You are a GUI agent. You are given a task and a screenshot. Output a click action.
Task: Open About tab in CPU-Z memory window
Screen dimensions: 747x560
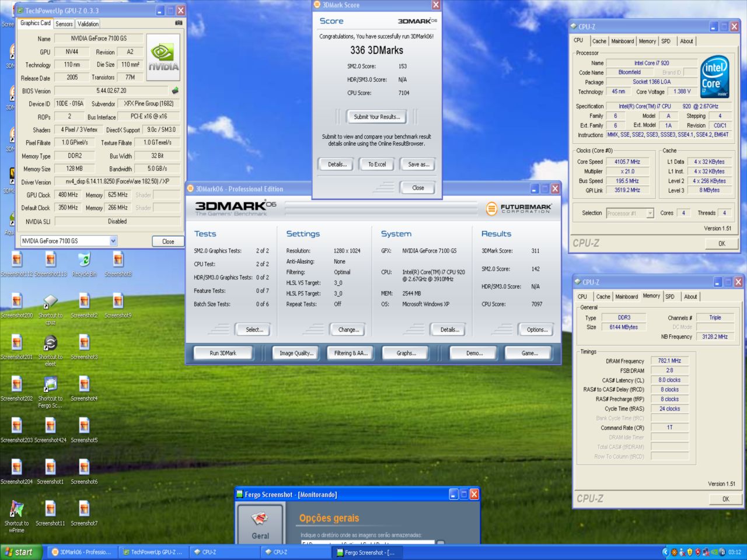pos(690,297)
